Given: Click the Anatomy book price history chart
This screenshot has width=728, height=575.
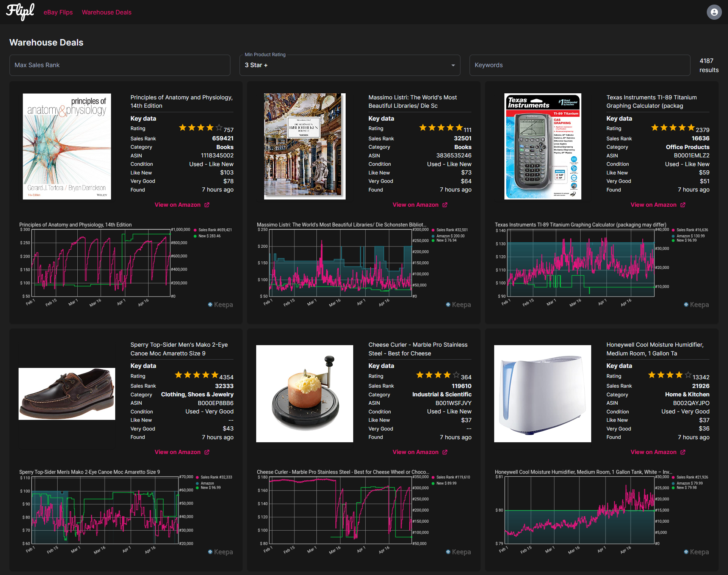Looking at the screenshot, I should point(101,263).
